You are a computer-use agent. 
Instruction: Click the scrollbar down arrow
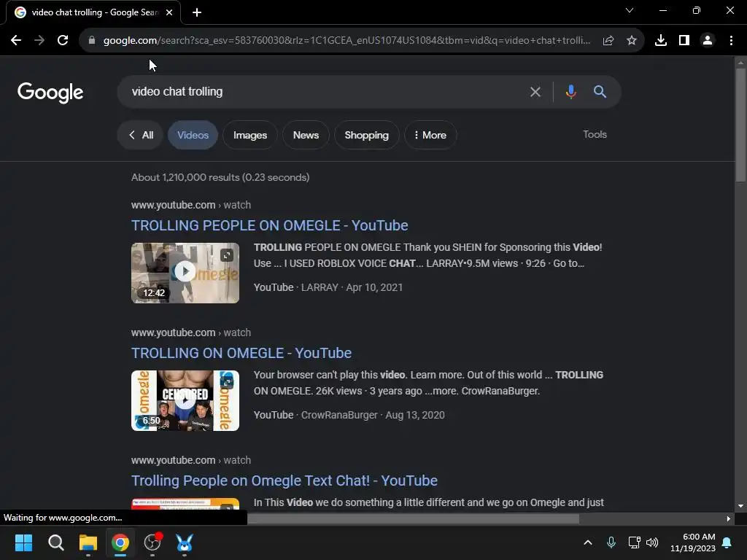tap(740, 506)
